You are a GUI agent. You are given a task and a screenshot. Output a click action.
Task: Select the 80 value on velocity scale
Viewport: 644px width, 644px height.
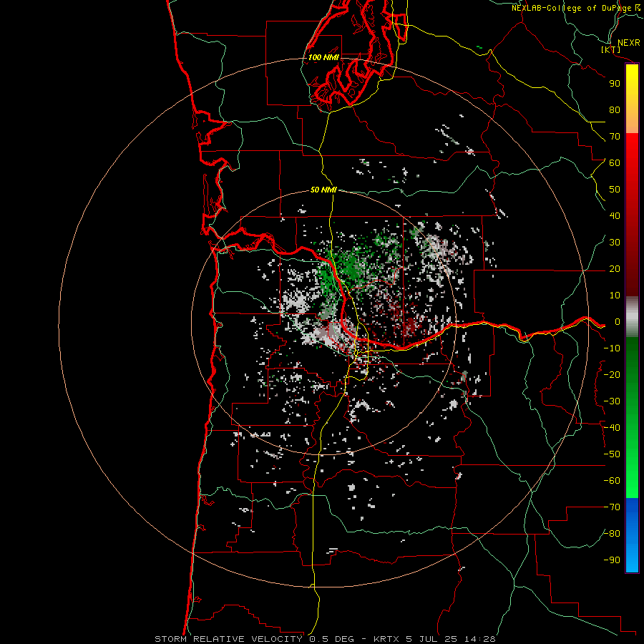coord(615,109)
